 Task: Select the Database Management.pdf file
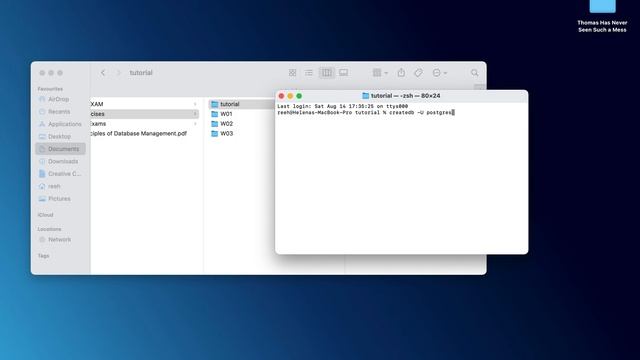coord(139,133)
